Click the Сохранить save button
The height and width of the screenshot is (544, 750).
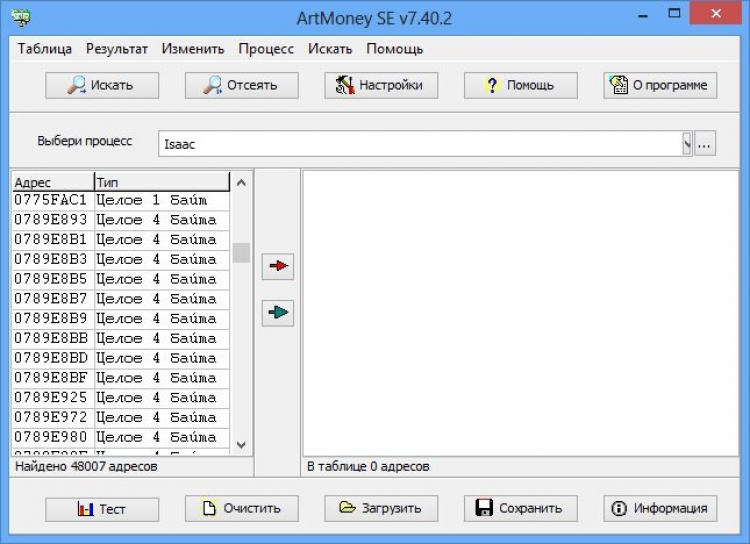[x=520, y=509]
